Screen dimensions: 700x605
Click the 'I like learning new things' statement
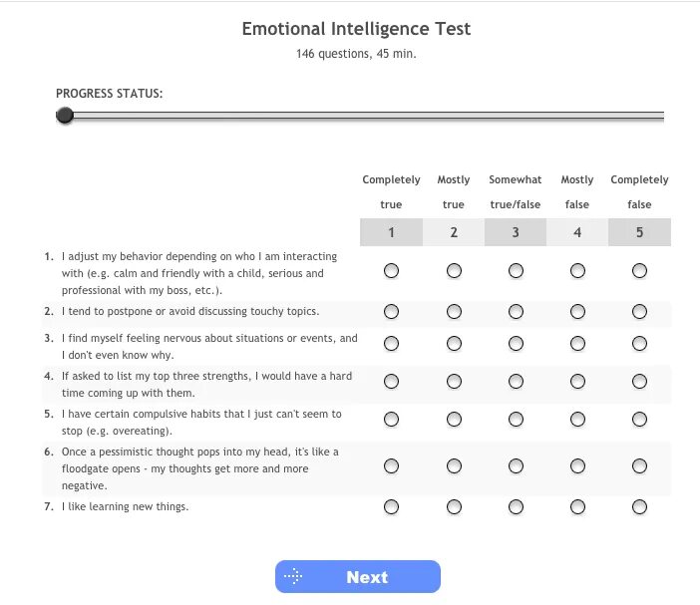pyautogui.click(x=125, y=506)
